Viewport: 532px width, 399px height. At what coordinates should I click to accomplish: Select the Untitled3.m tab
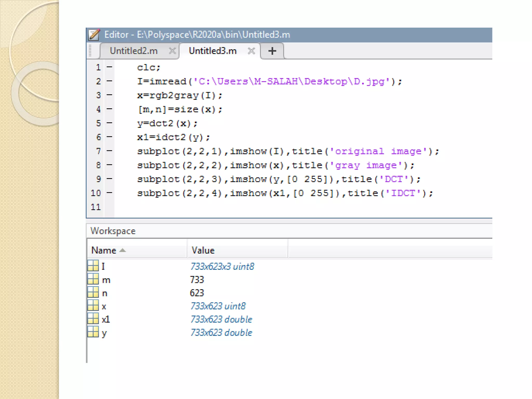[212, 51]
